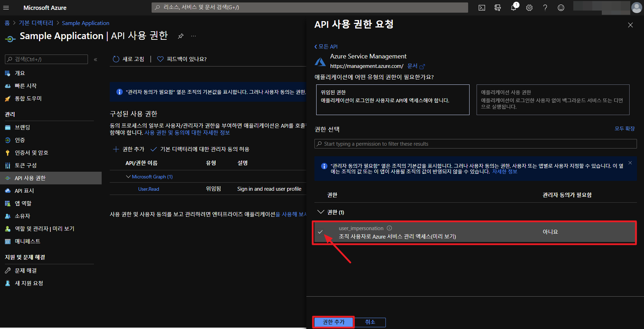This screenshot has width=644, height=329.
Task: Open 토큰 구성 in the sidebar
Action: coord(26,165)
